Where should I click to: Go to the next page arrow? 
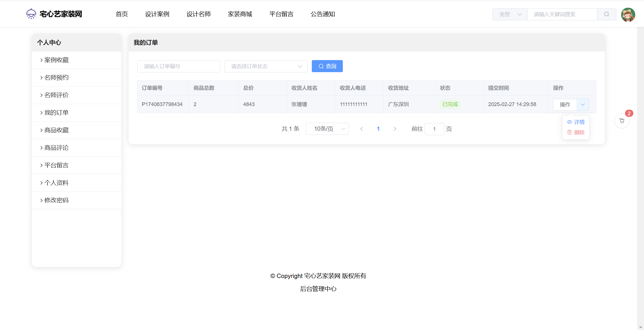click(395, 129)
